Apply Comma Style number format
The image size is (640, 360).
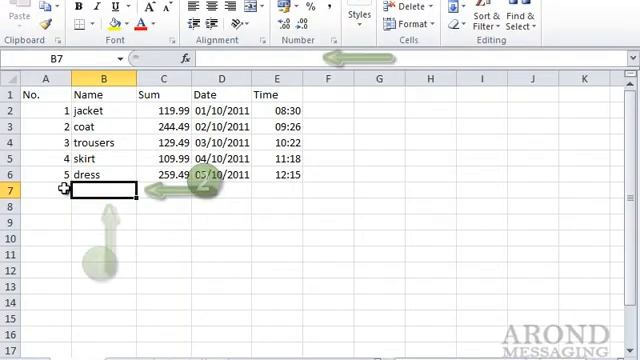pos(329,6)
